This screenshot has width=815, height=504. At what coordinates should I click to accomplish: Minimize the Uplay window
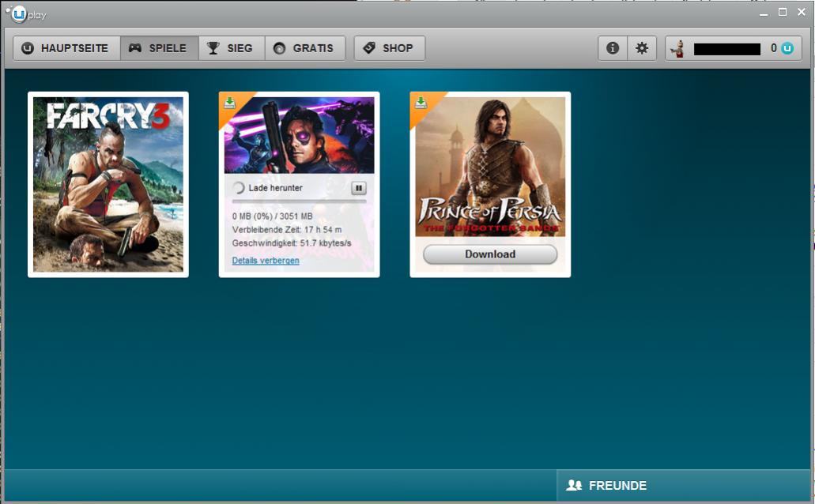(764, 13)
